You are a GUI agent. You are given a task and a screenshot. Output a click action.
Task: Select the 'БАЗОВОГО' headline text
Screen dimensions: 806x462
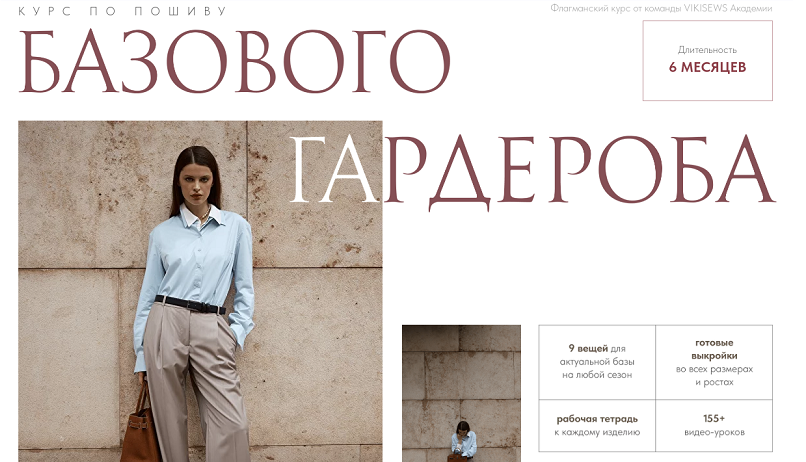235,61
